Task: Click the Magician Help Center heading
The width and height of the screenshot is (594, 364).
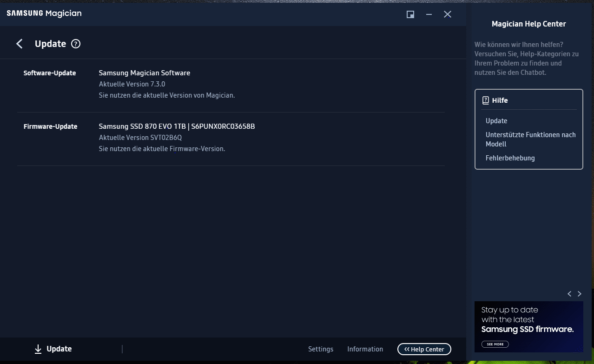Action: click(x=529, y=24)
